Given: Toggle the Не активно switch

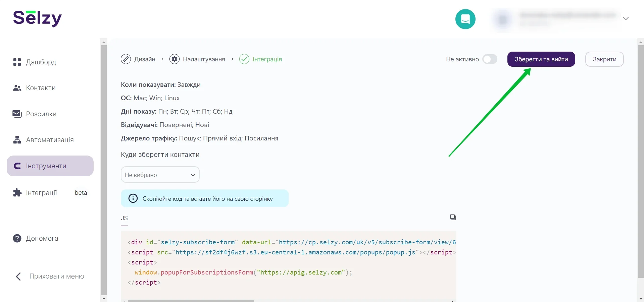Looking at the screenshot, I should click(x=490, y=59).
